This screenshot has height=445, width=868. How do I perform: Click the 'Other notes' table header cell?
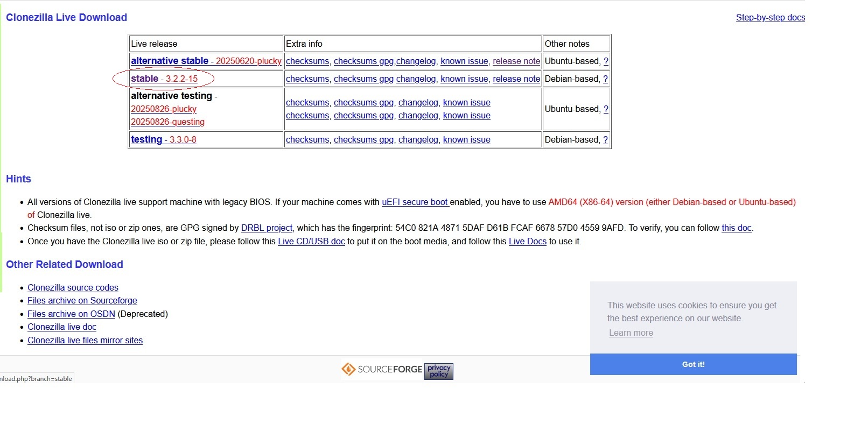click(577, 44)
